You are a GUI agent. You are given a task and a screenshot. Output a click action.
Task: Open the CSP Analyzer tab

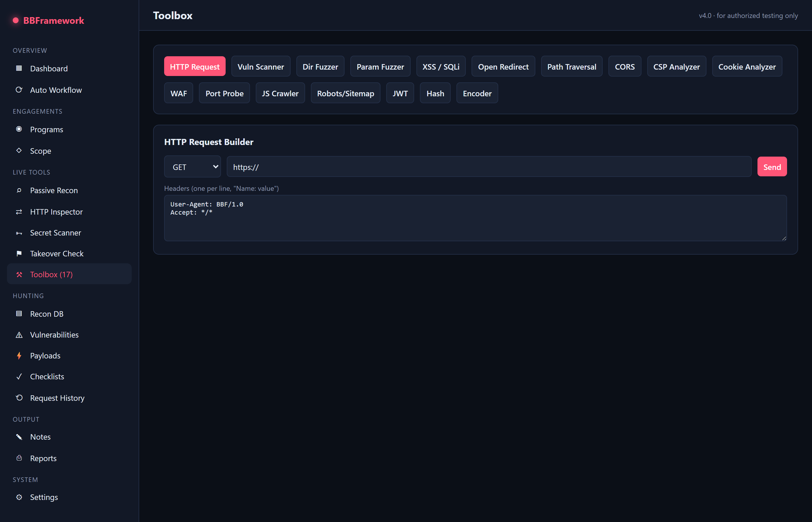[677, 66]
